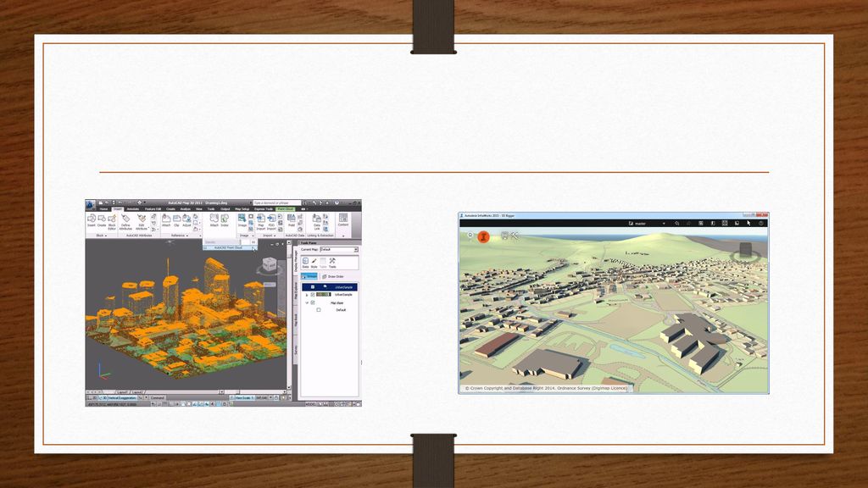
Task: Open the Analyze ribbon tab
Action: pyautogui.click(x=185, y=209)
